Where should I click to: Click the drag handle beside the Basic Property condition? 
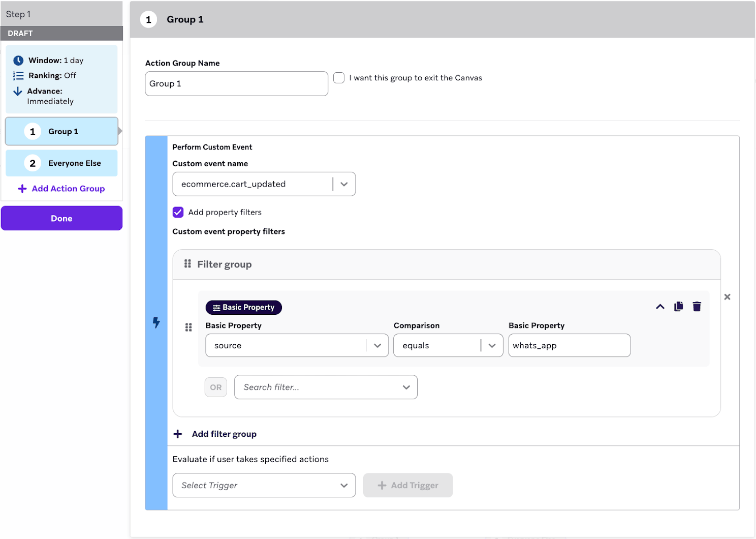188,327
